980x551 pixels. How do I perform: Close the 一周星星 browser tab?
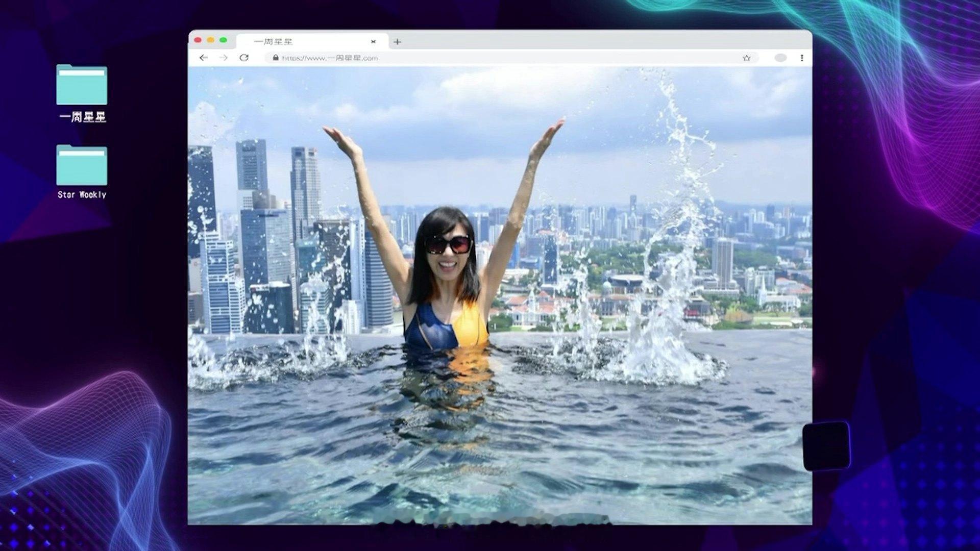click(373, 42)
